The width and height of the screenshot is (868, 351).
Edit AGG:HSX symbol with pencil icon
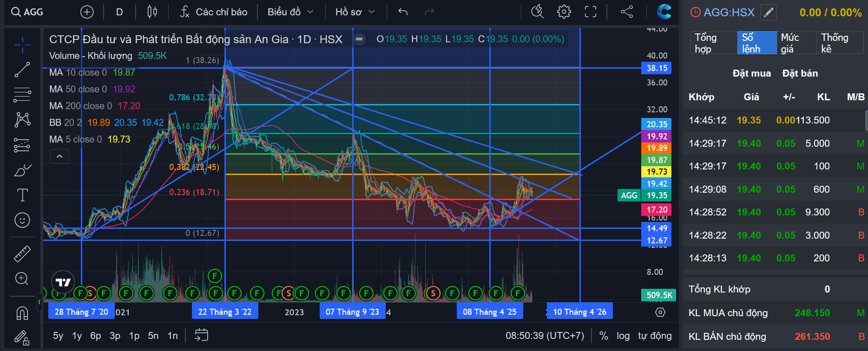(x=769, y=13)
